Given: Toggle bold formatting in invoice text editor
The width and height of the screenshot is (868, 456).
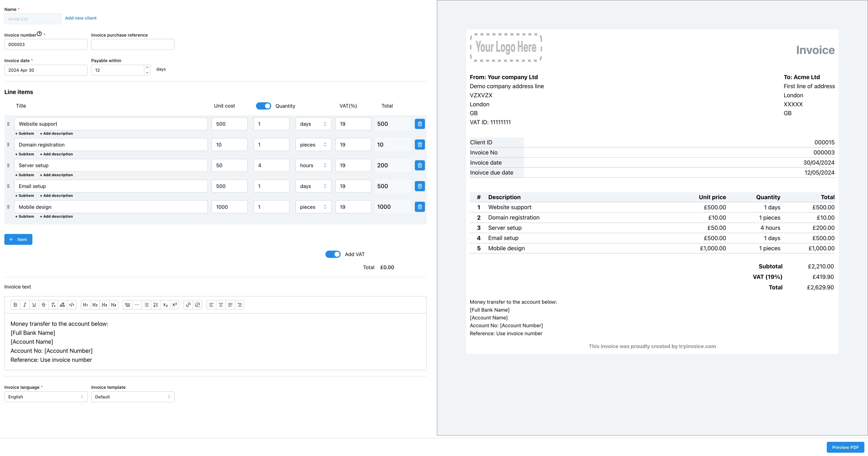Looking at the screenshot, I should [15, 305].
